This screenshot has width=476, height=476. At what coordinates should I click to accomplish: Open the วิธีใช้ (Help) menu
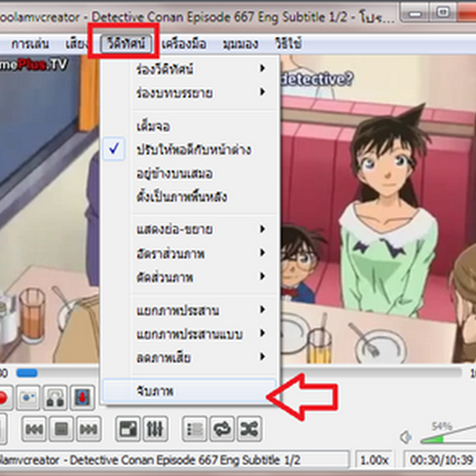(x=289, y=44)
